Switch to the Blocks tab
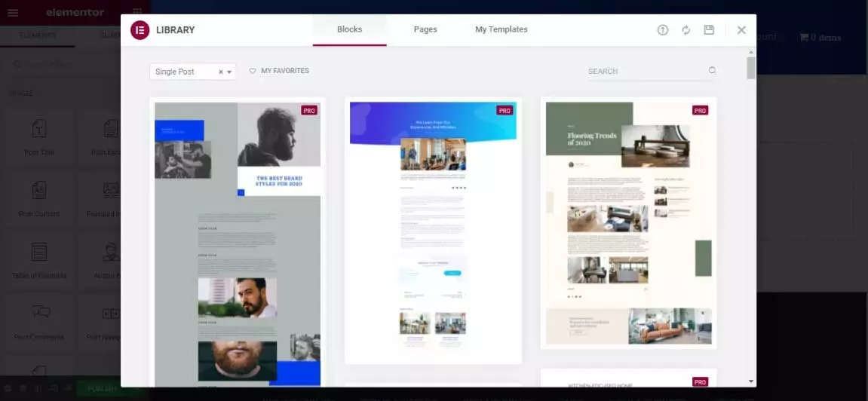 (349, 30)
